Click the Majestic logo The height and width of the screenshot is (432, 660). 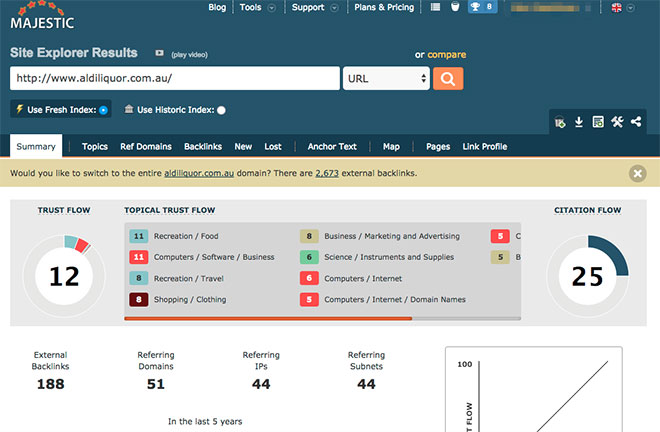point(42,16)
